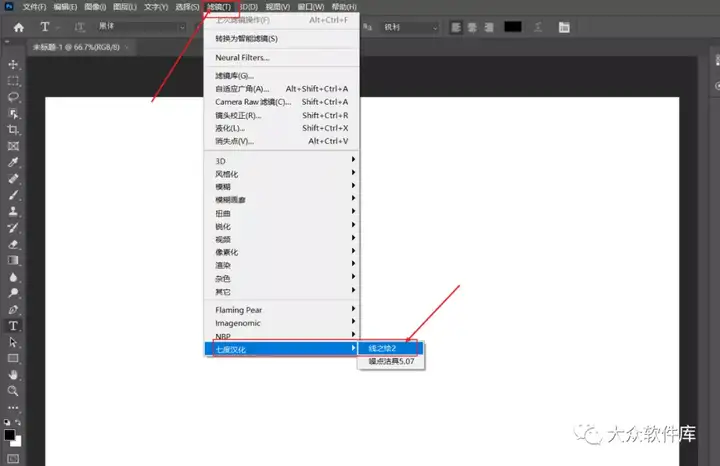Select the Eyedropper tool
This screenshot has width=720, height=466.
click(x=13, y=163)
